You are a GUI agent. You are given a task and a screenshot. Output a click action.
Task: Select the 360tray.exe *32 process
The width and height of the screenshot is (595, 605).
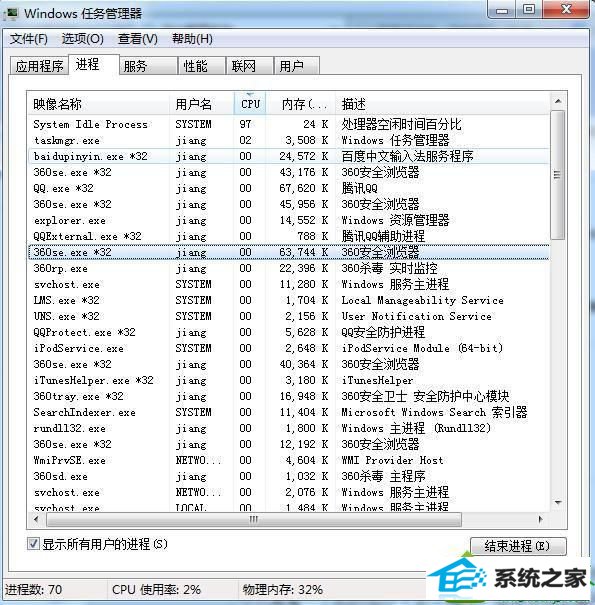[x=289, y=396]
